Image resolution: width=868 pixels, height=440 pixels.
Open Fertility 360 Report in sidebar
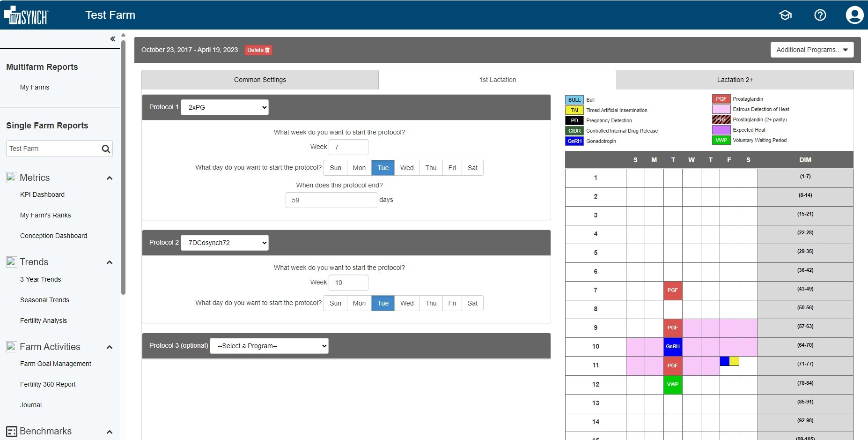(x=48, y=384)
